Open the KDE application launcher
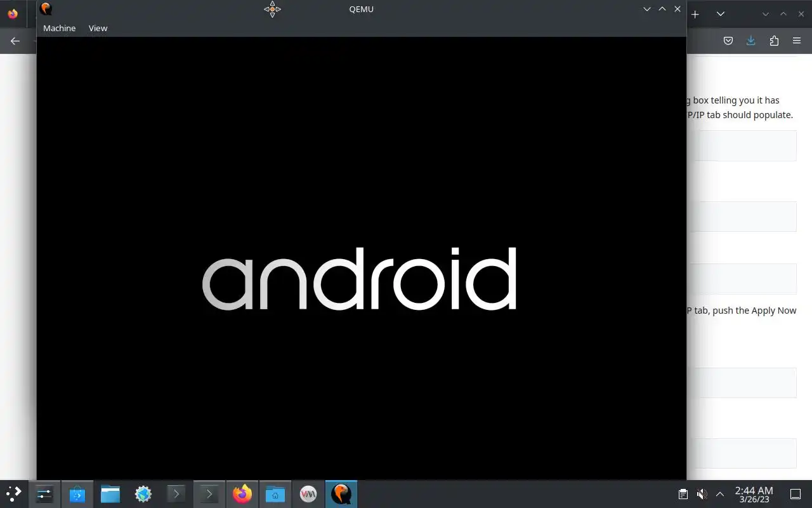This screenshot has width=812, height=508. click(14, 493)
